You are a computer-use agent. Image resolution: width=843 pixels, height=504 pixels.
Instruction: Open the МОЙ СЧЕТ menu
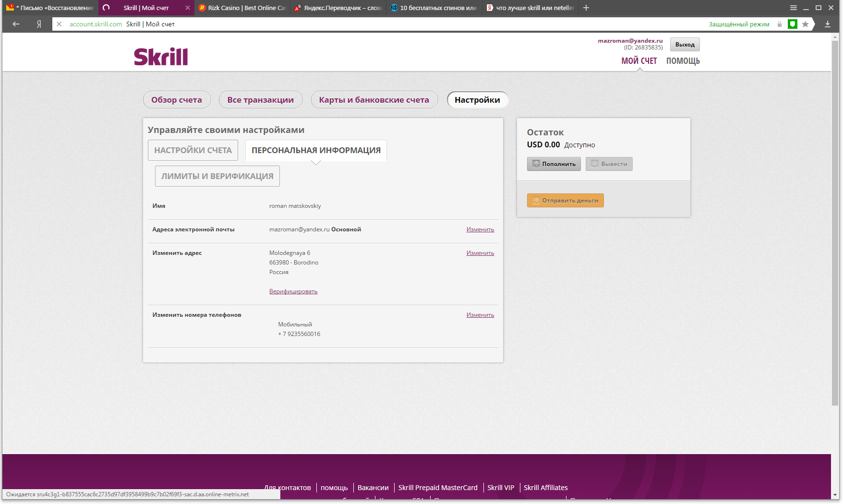[x=639, y=61]
